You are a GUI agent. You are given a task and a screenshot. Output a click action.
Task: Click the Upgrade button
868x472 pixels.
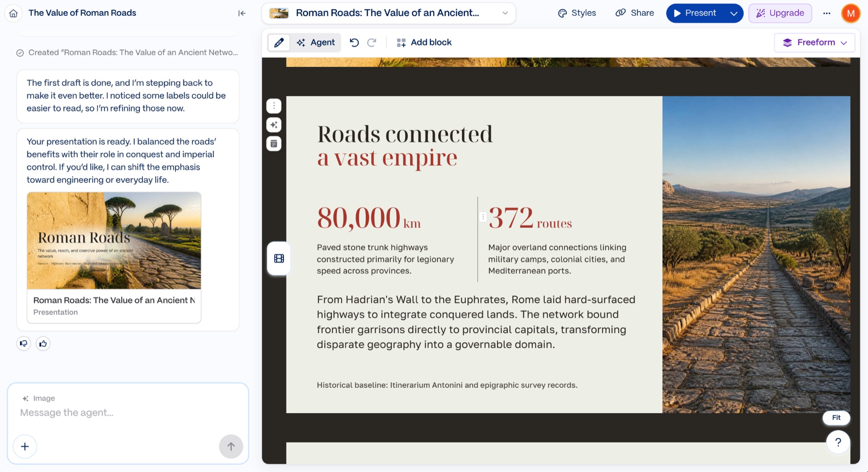coord(780,13)
